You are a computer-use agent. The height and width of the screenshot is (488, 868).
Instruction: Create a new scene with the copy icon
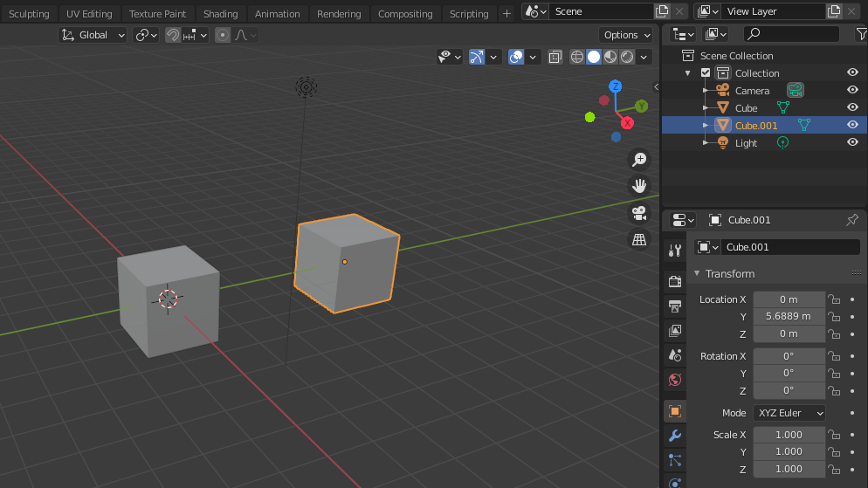[662, 11]
